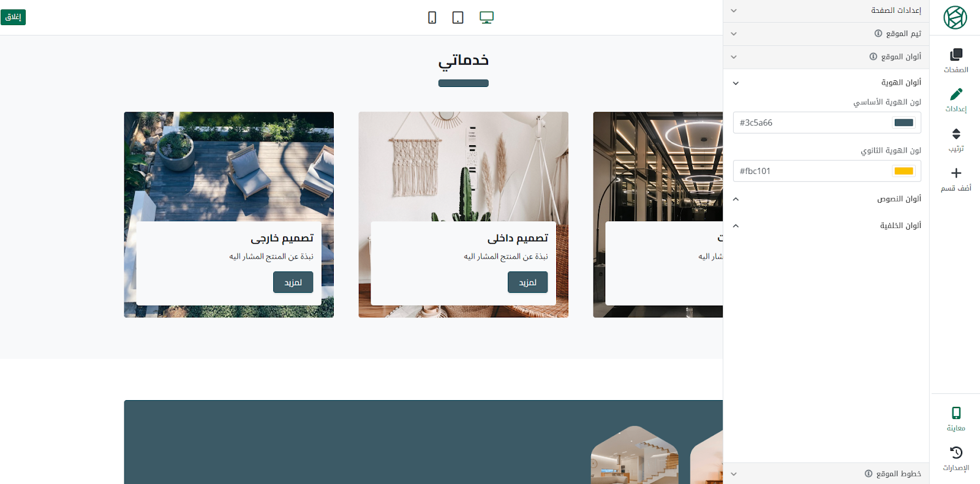Screen dimensions: 980x484
Task: Click the أضف قسم plus icon
Action: (x=956, y=173)
